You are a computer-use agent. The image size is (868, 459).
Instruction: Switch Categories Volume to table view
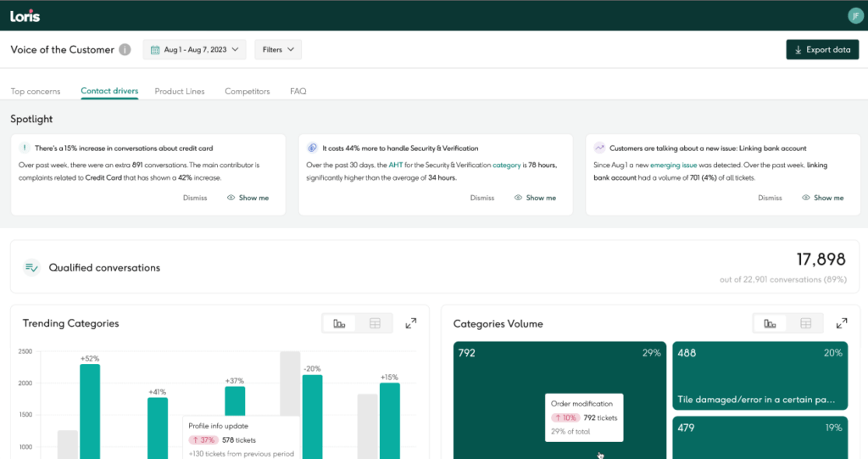pos(805,323)
